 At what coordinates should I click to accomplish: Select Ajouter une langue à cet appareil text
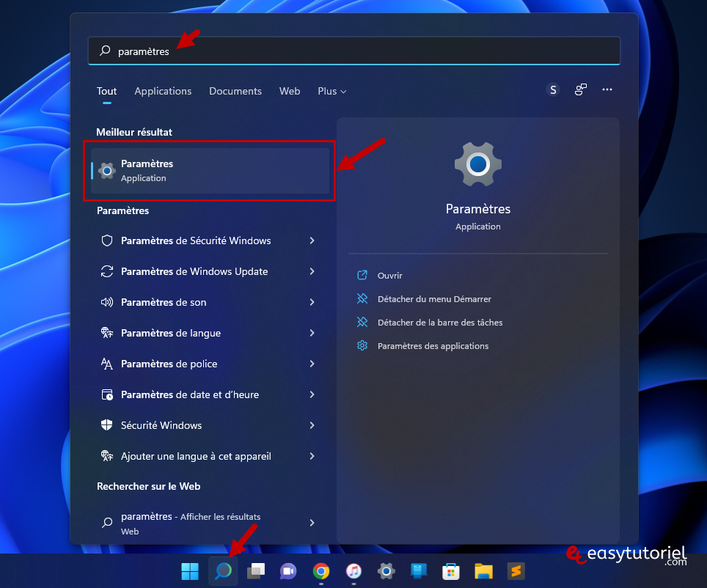pos(196,456)
